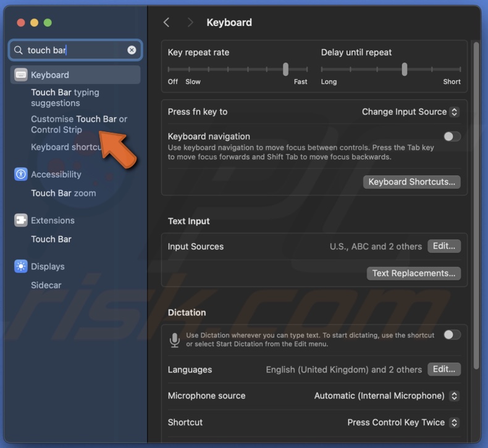Select Keyboard in the search results

pos(75,75)
